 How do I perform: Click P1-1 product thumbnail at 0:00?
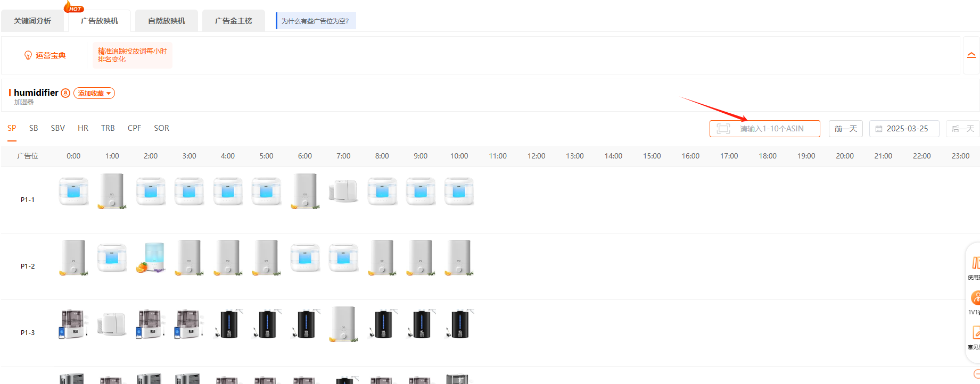pos(73,191)
